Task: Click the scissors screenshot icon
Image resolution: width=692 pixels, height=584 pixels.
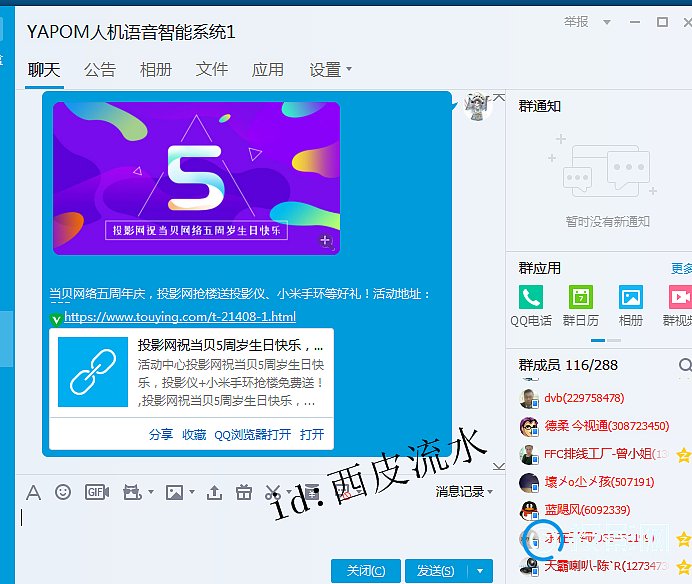Action: pyautogui.click(x=273, y=492)
